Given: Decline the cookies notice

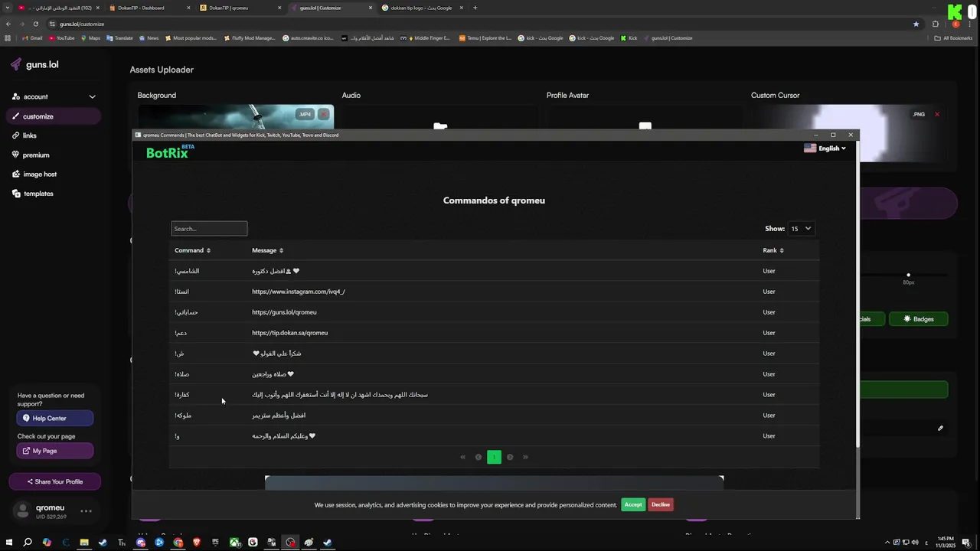Looking at the screenshot, I should click(661, 504).
